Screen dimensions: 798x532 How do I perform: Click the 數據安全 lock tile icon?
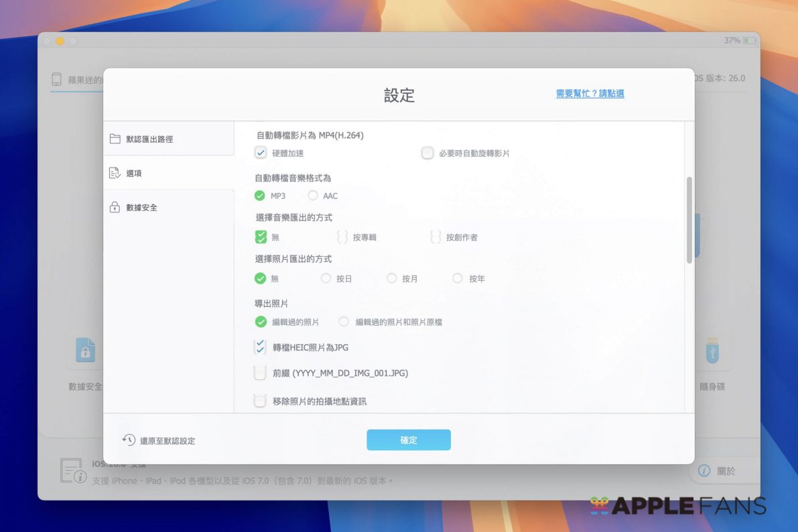tap(85, 350)
